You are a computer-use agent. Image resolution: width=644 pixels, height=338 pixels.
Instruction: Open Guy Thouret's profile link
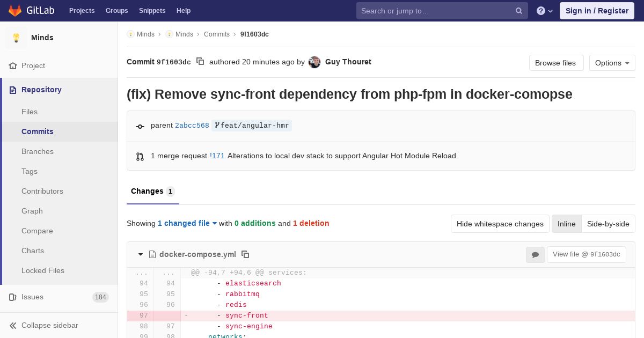pyautogui.click(x=348, y=62)
